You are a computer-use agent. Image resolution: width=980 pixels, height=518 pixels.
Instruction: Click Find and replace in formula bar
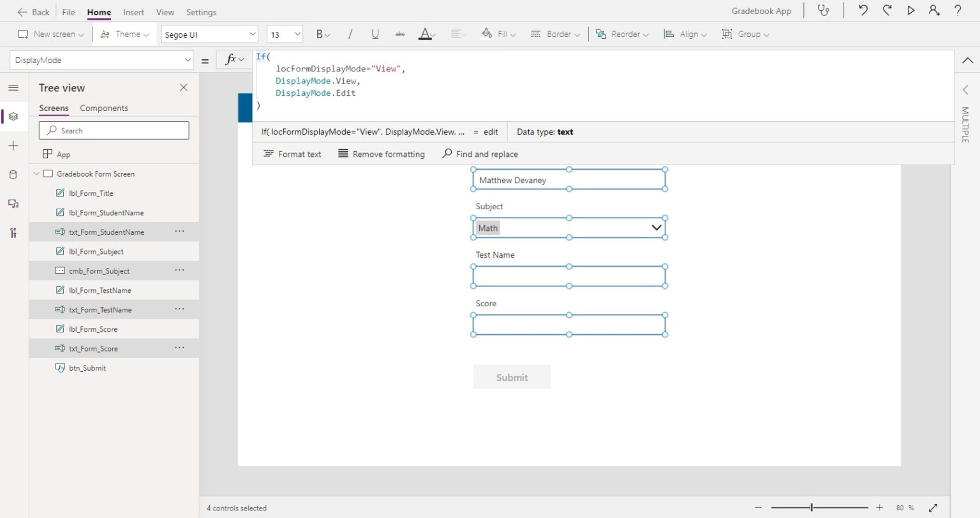tap(480, 154)
